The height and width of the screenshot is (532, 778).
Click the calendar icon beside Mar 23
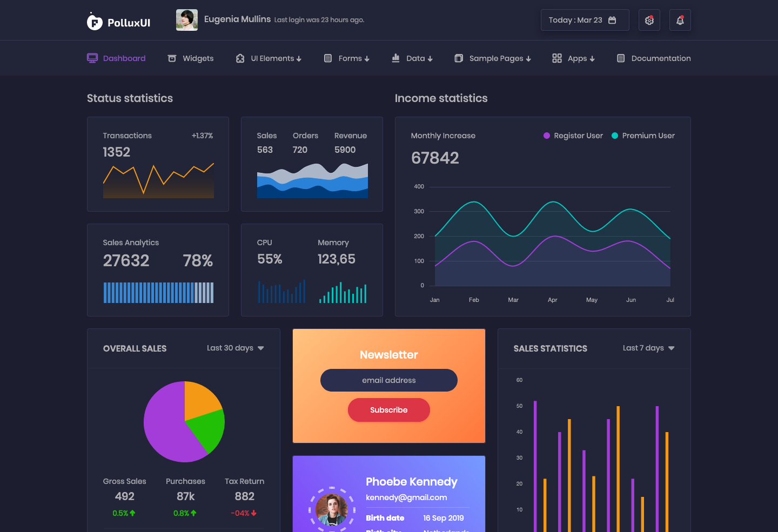612,20
